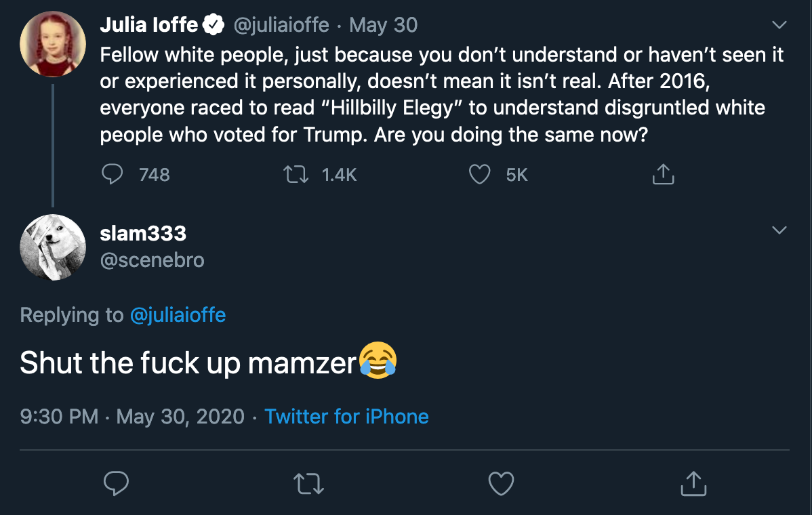812x515 pixels.
Task: Click the @juliaioffe handle beside the verified badge
Action: point(281,26)
